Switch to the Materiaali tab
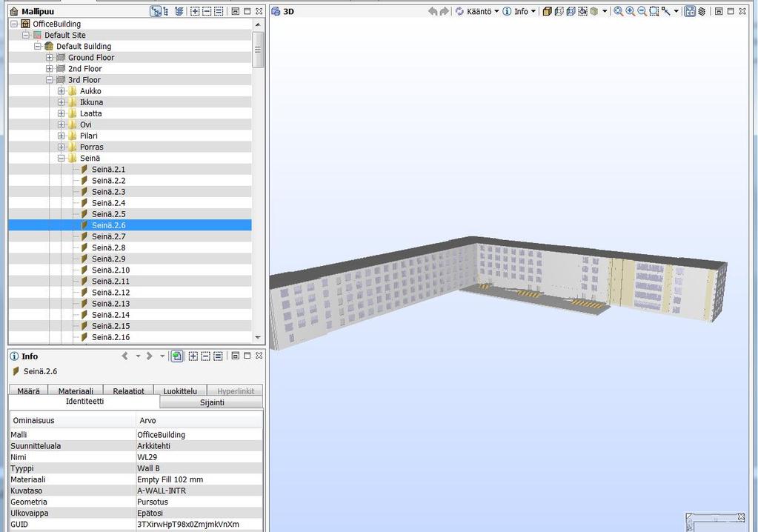 pos(76,390)
